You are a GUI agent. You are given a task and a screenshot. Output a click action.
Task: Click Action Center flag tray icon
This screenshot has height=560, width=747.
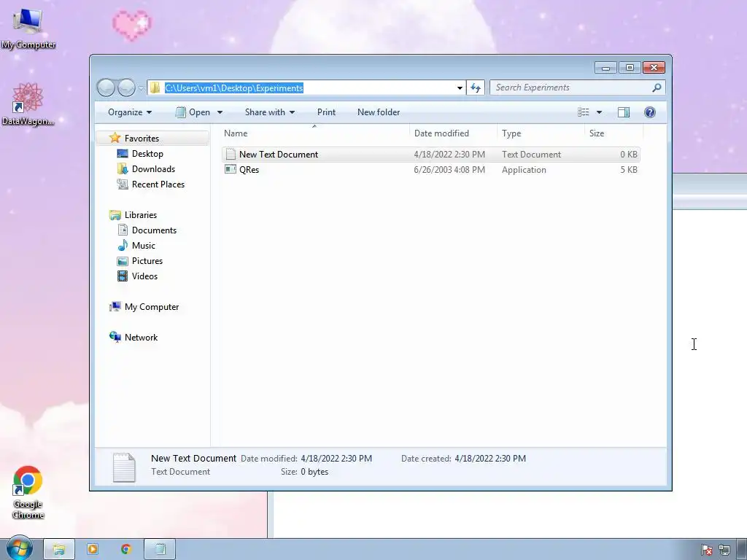[x=707, y=550]
